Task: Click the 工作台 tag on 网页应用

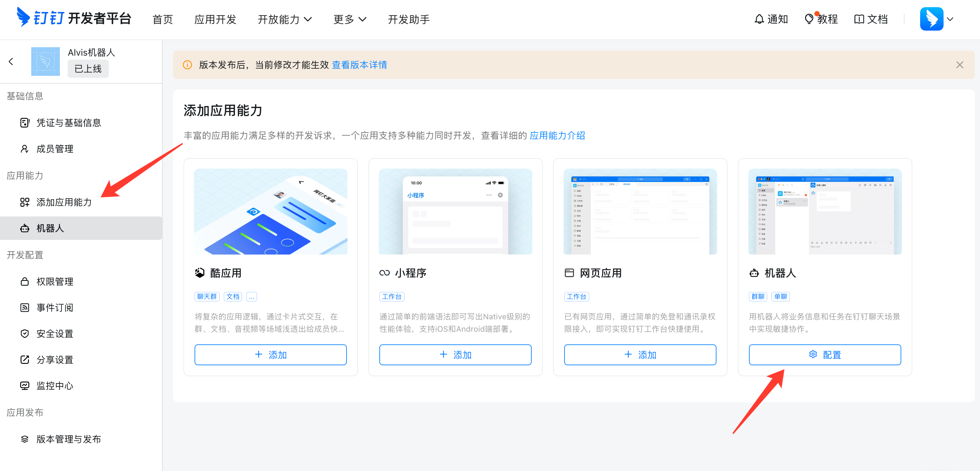Action: tap(577, 297)
